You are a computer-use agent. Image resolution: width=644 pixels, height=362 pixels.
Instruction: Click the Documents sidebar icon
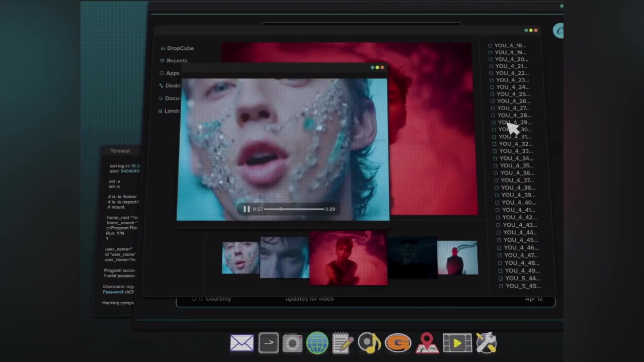coord(160,98)
